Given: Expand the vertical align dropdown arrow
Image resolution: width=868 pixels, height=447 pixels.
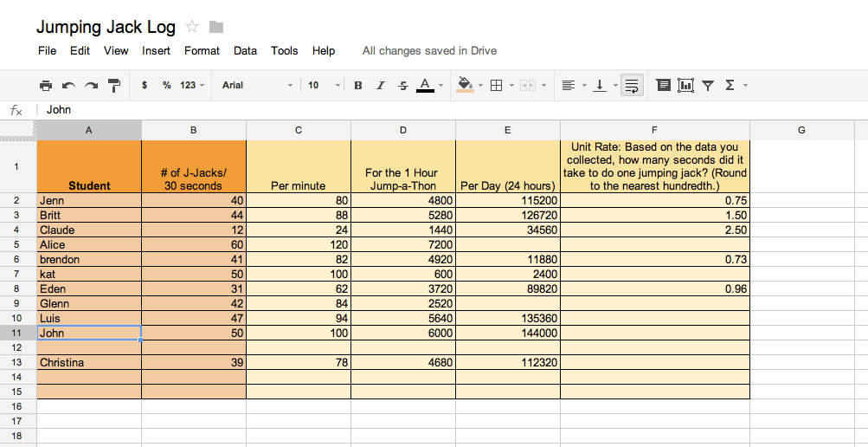Looking at the screenshot, I should 615,85.
